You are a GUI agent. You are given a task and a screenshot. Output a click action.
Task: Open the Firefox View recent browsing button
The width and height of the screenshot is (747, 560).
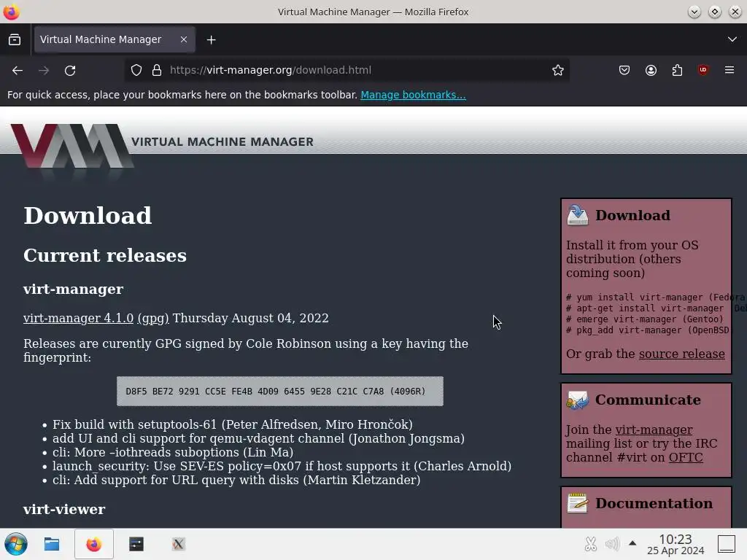(x=15, y=39)
